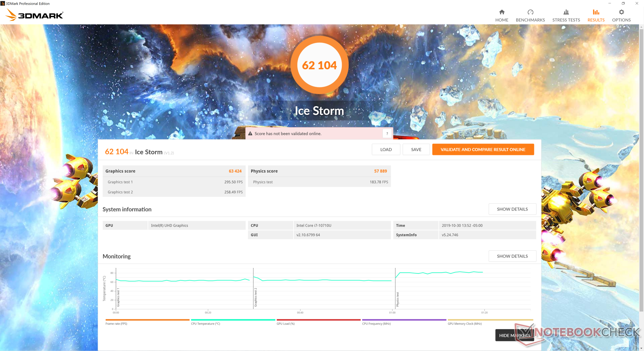Click the Load button
The image size is (644, 351).
click(386, 149)
